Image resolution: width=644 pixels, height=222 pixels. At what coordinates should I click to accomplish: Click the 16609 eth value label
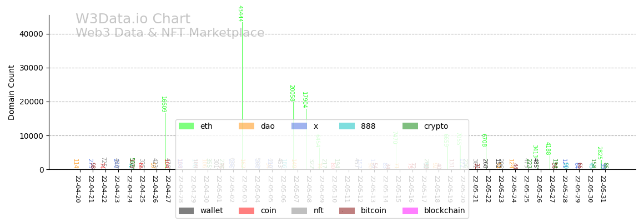[x=163, y=104]
